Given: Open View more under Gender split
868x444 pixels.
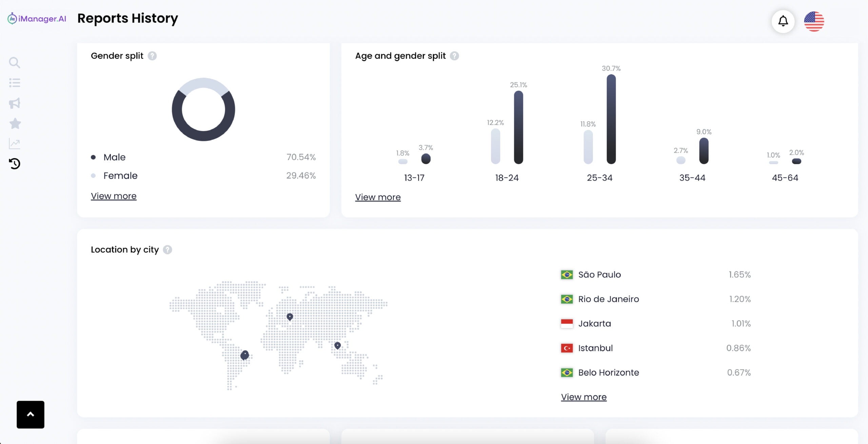Looking at the screenshot, I should click(114, 196).
